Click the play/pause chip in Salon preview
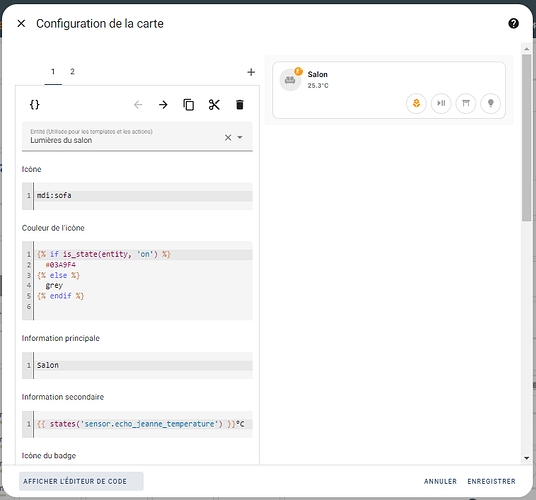Screen dimensions: 536x500 [x=441, y=103]
